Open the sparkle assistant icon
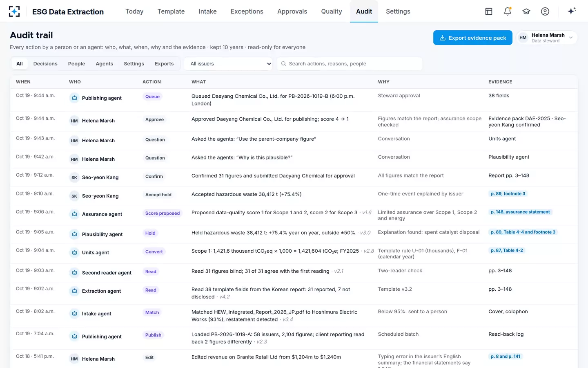The width and height of the screenshot is (588, 368). click(572, 11)
